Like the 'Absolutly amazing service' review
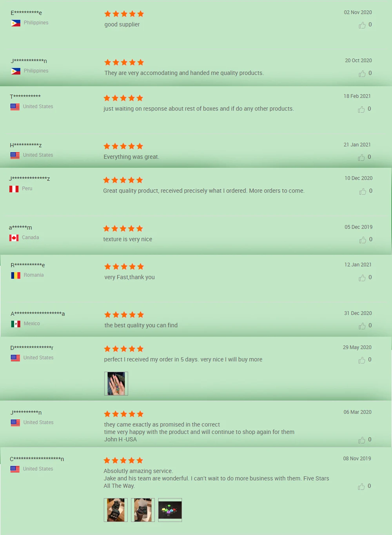The width and height of the screenshot is (392, 535). [361, 487]
